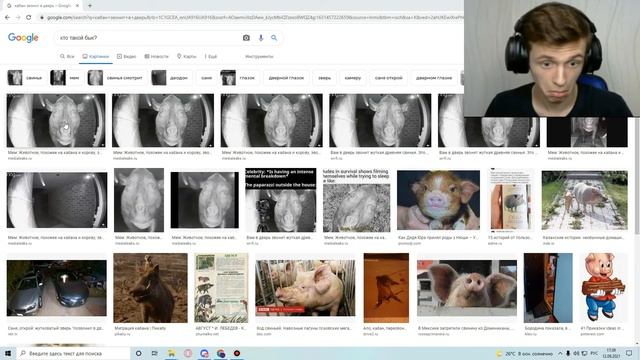Select the дверном глазке filter chip

[434, 78]
